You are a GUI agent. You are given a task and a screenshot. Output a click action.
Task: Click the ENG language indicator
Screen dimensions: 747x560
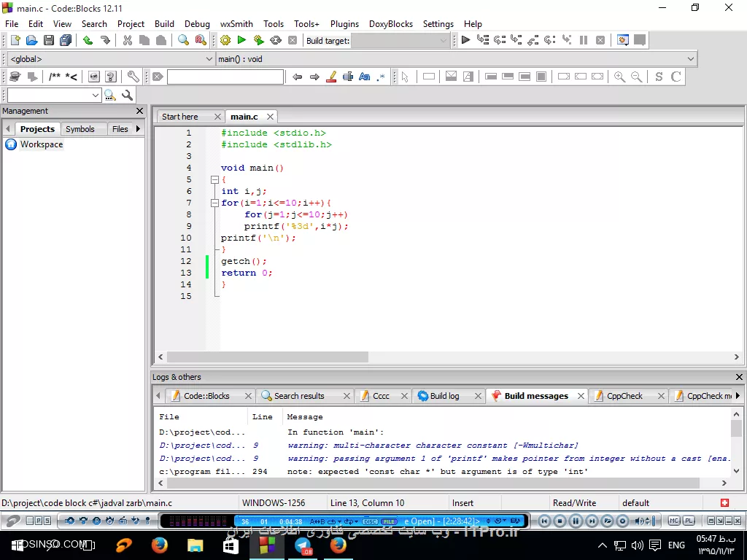coord(676,545)
